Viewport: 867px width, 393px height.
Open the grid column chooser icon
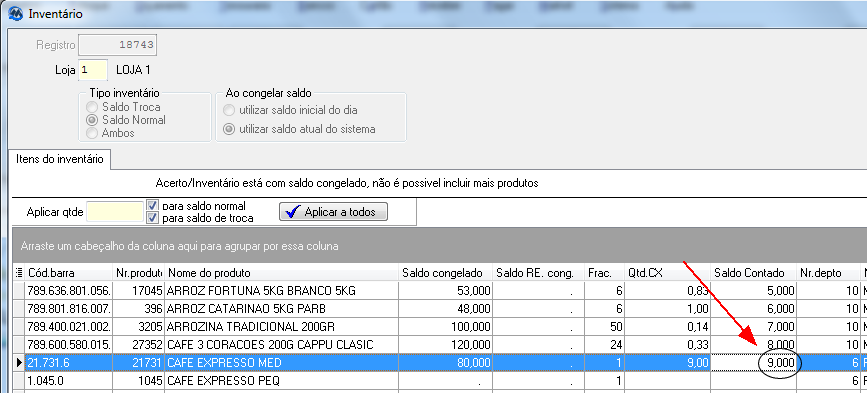(19, 272)
